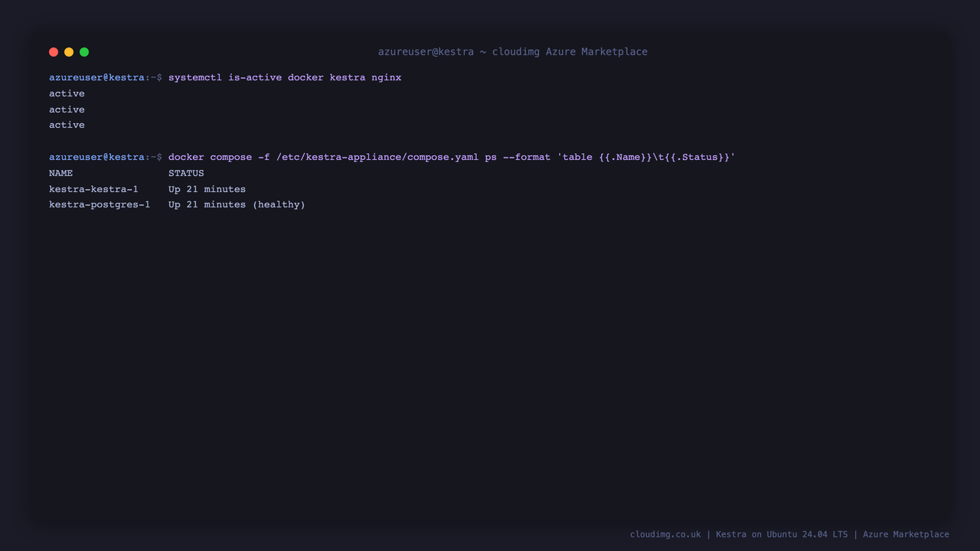The width and height of the screenshot is (980, 551).
Task: Click the footer 'cloudimg.co.uk | Kestra on Ubuntu 24.04 LTS' text
Action: [739, 534]
